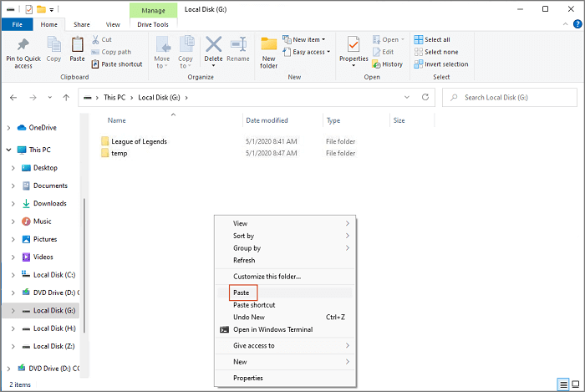Image resolution: width=585 pixels, height=392 pixels.
Task: Open Properties from the ribbon
Action: tap(354, 47)
